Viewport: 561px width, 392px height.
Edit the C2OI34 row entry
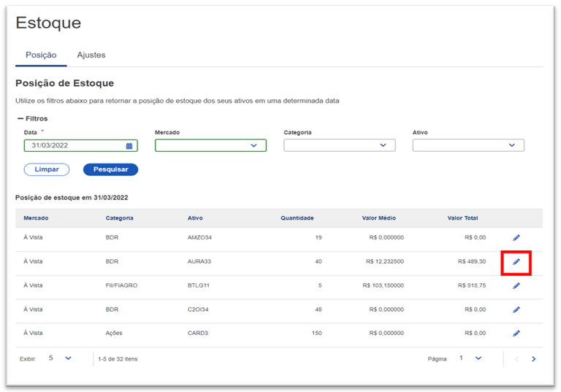coord(516,310)
